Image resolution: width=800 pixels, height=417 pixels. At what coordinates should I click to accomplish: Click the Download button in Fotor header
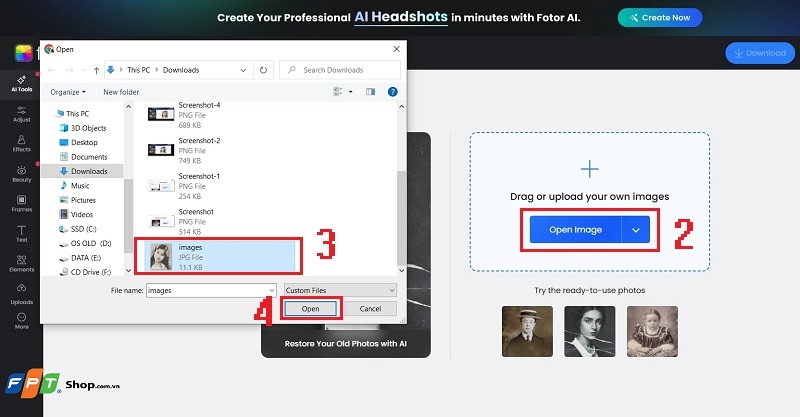point(760,53)
